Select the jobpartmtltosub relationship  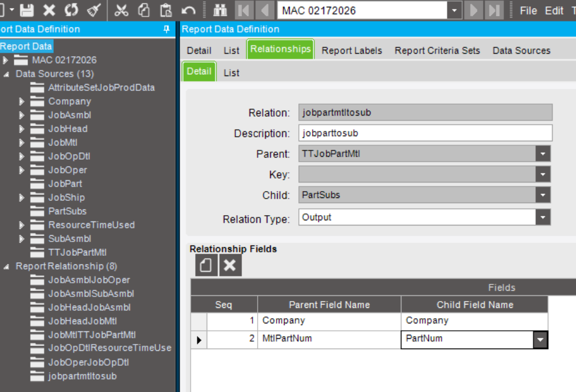pyautogui.click(x=82, y=376)
